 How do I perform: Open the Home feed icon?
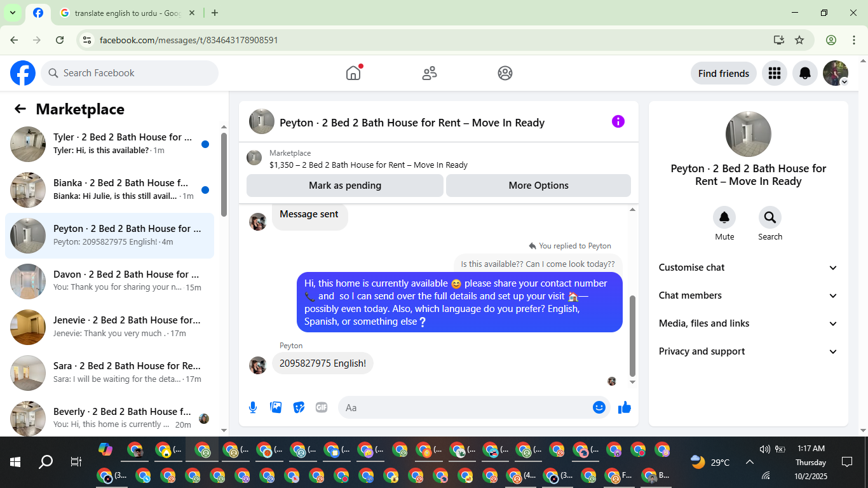[x=353, y=73]
